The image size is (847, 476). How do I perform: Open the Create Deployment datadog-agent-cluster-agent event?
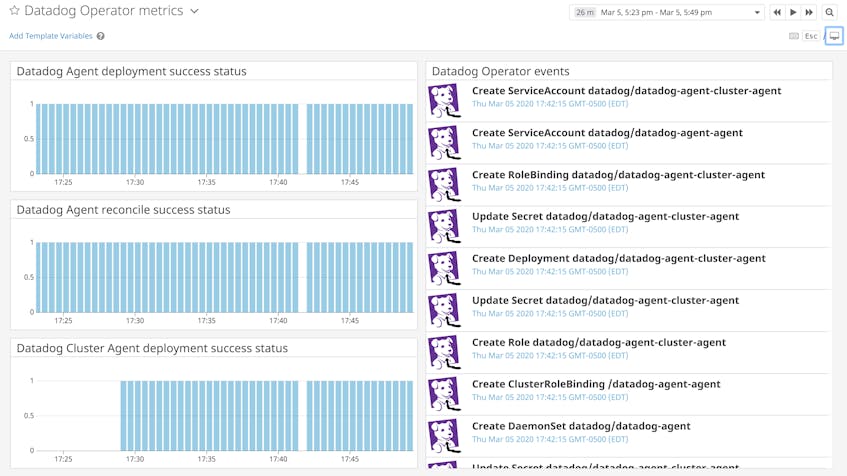(619, 258)
